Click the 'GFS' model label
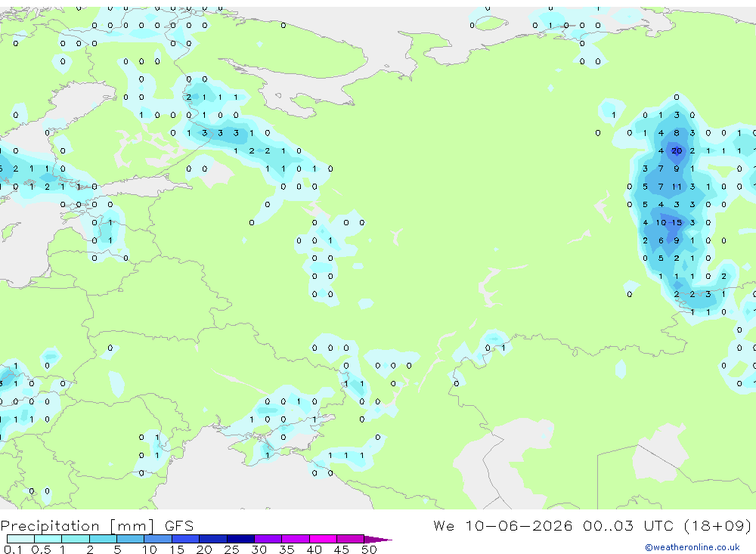Image resolution: width=756 pixels, height=554 pixels. coord(179,526)
